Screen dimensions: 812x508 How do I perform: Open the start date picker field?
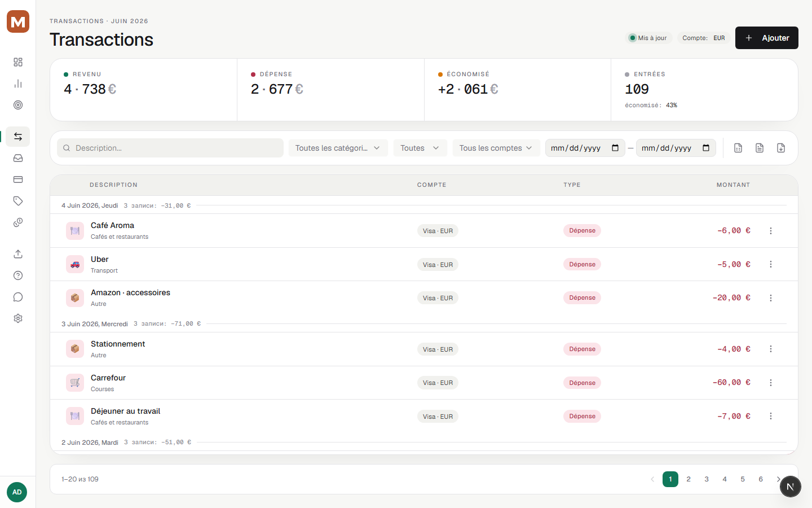pyautogui.click(x=585, y=148)
